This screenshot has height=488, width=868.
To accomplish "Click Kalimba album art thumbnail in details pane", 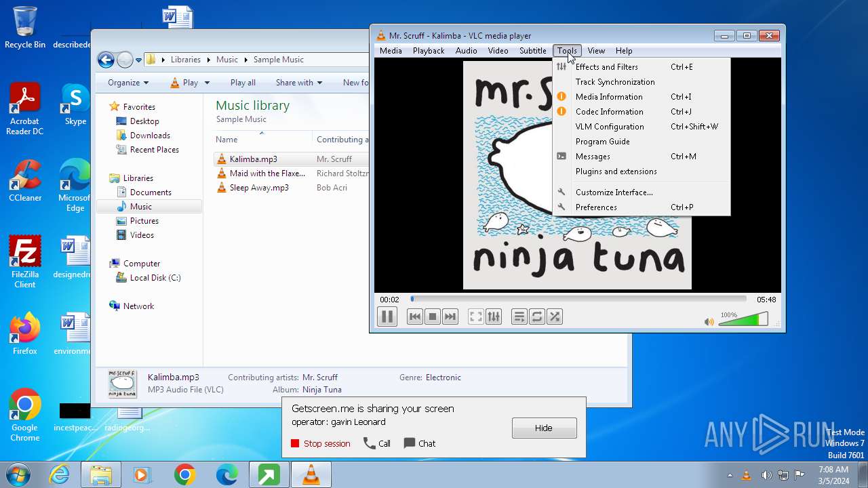I will [122, 384].
